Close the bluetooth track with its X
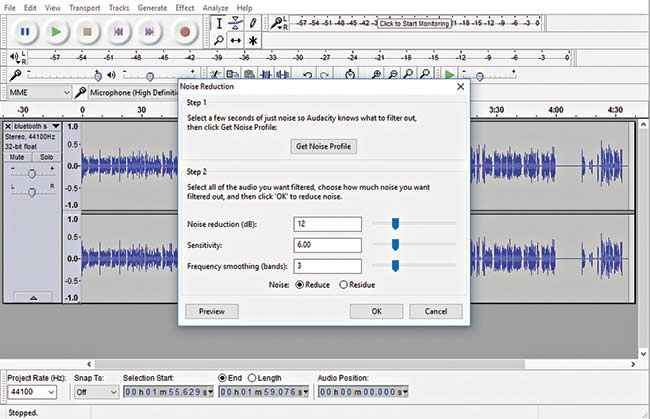 click(8, 126)
